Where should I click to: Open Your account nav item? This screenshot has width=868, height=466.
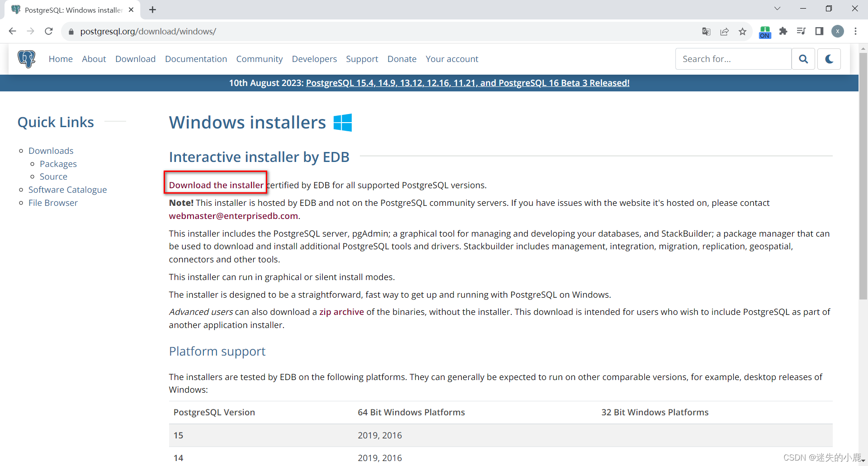452,59
